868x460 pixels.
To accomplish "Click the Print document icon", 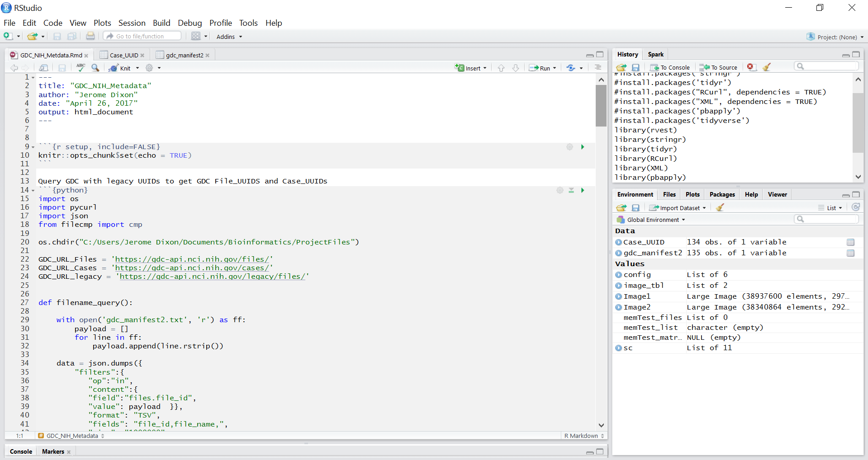I will coord(90,36).
